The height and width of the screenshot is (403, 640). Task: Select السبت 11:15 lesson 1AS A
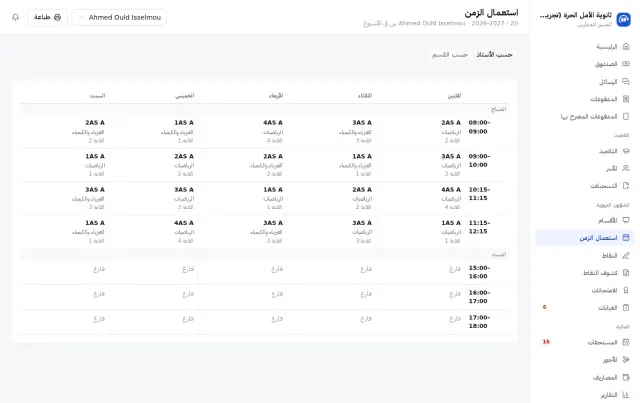click(88, 231)
